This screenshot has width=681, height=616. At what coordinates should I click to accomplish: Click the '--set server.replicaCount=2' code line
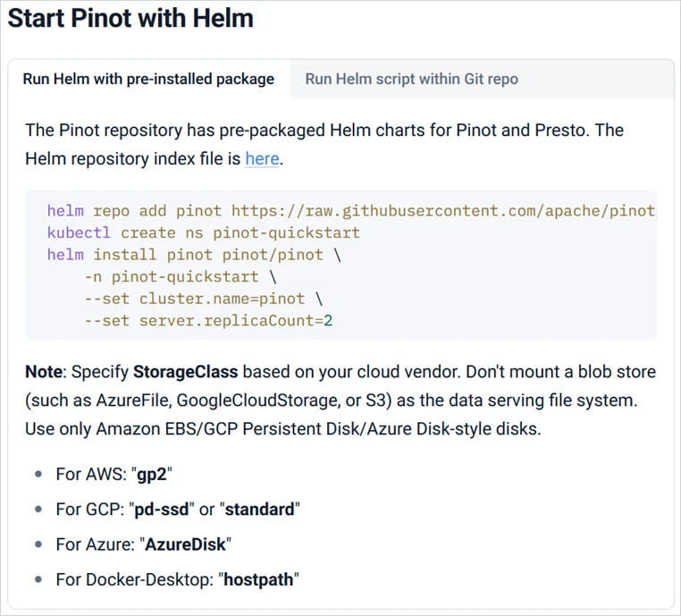[x=208, y=320]
